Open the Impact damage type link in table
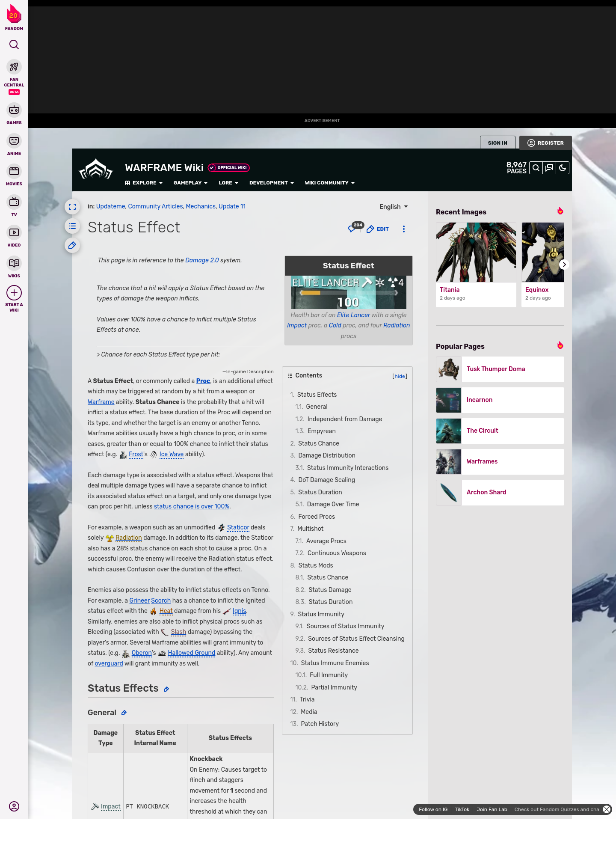616x856 pixels. click(x=110, y=806)
